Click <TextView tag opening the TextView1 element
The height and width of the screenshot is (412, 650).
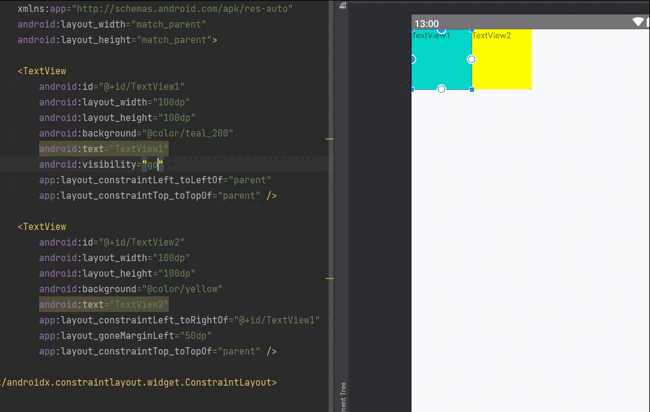click(42, 71)
